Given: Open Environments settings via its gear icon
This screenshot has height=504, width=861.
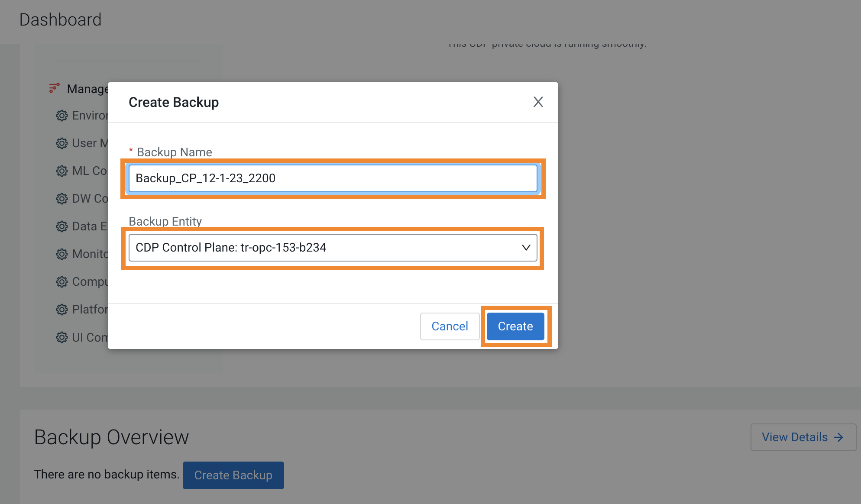Looking at the screenshot, I should point(61,115).
